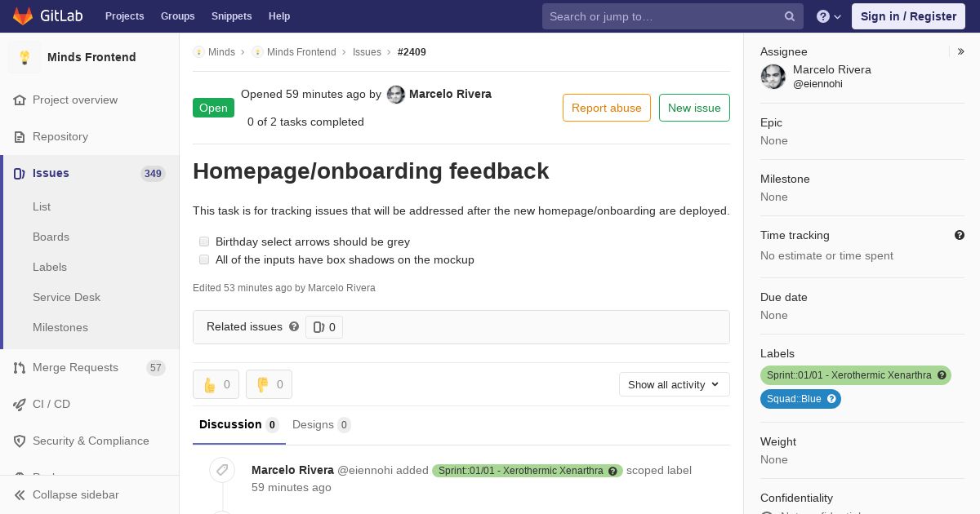
Task: Toggle the 'Birthday select arrows should be grey' checkbox
Action: pyautogui.click(x=204, y=241)
